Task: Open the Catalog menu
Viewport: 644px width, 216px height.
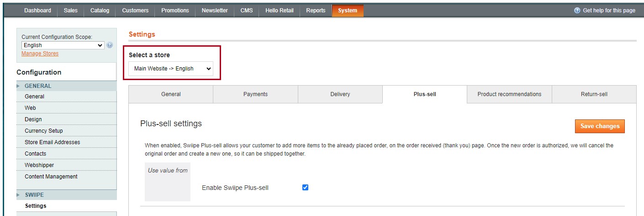Action: pos(100,11)
